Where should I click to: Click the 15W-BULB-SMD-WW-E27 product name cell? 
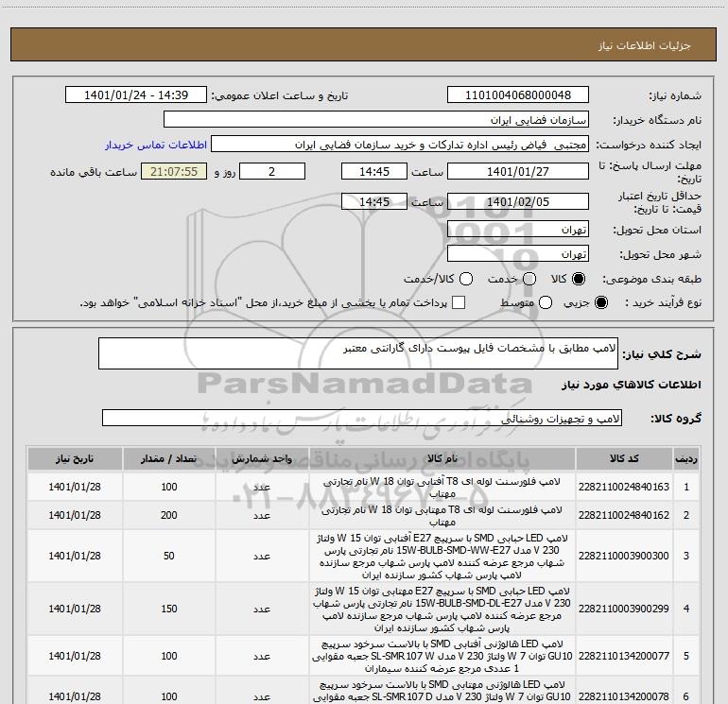click(x=442, y=556)
